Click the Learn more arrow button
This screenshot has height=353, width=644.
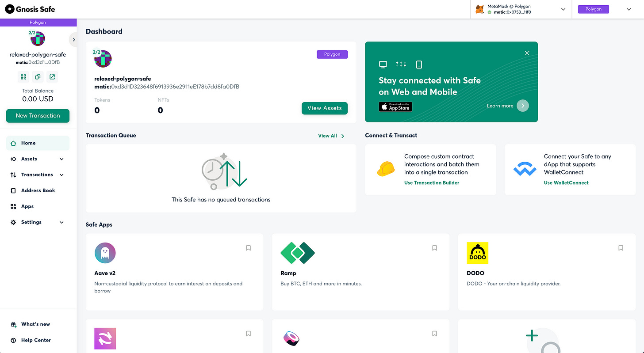[523, 106]
